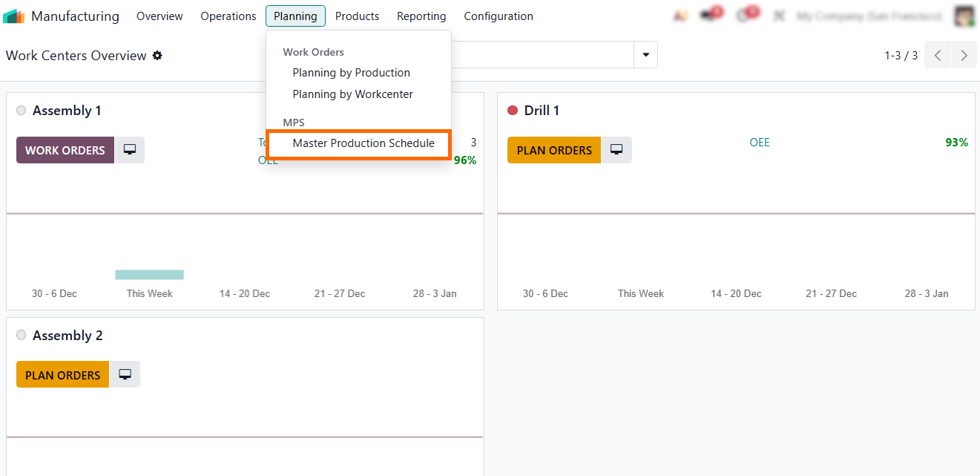
Task: Click the monitor icon on Assembly 1 card
Action: [130, 149]
